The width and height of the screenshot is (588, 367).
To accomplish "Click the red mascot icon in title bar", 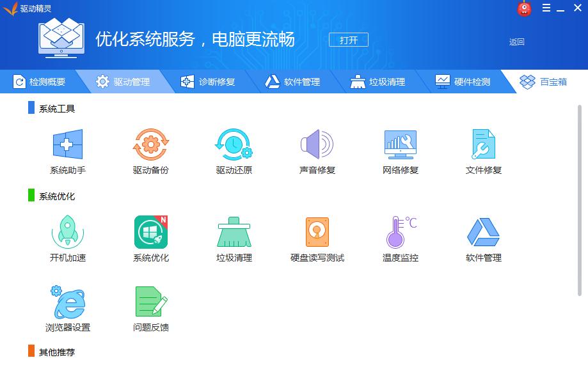I will click(x=524, y=8).
